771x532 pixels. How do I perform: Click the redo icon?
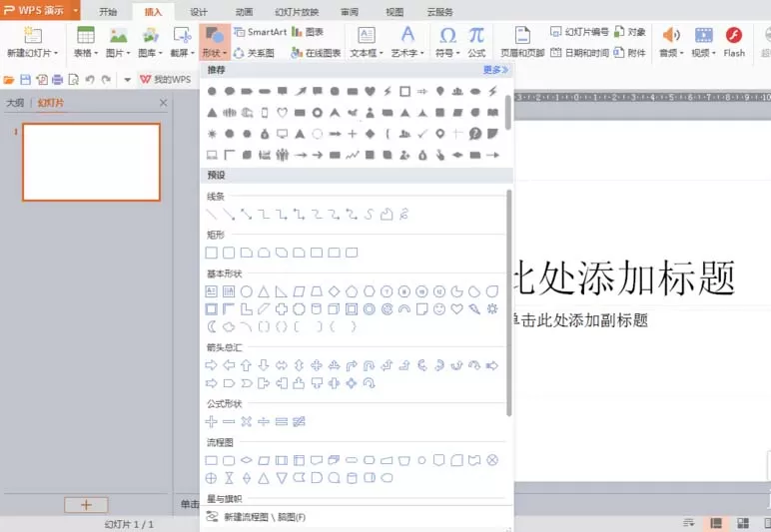point(106,79)
